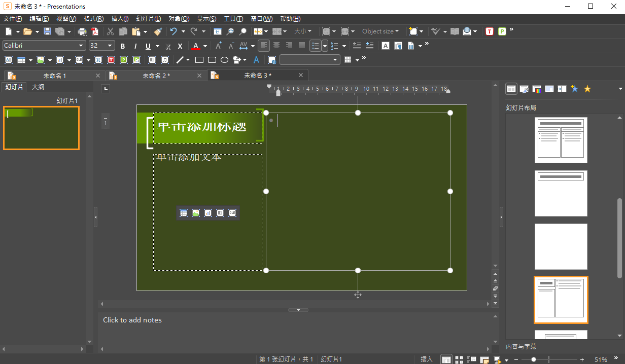Open the 幻灯片 menu
625x364 pixels.
pos(149,19)
